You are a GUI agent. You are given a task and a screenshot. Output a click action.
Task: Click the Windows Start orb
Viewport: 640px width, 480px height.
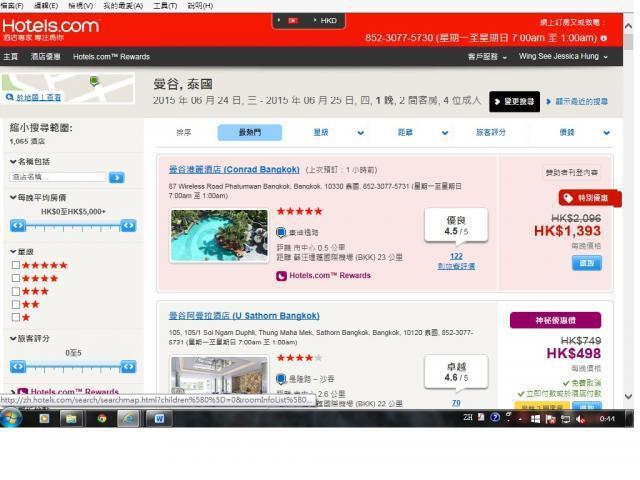[11, 418]
